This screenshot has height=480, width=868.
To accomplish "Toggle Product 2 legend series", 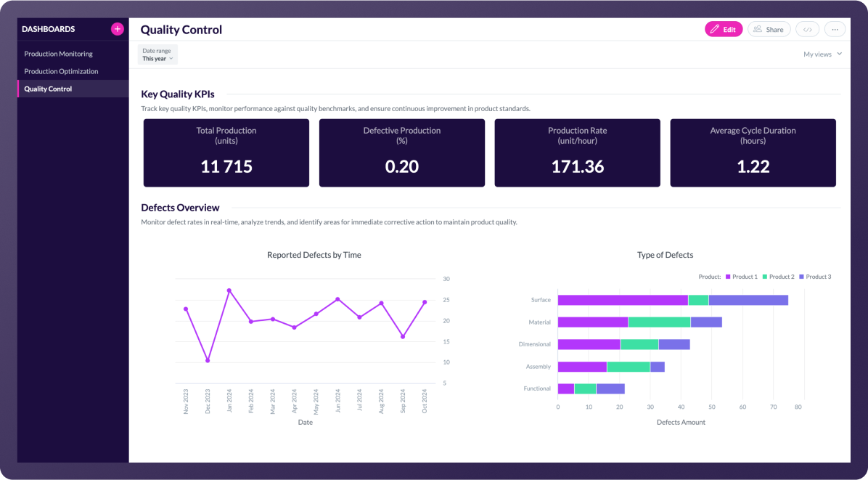I will click(777, 277).
